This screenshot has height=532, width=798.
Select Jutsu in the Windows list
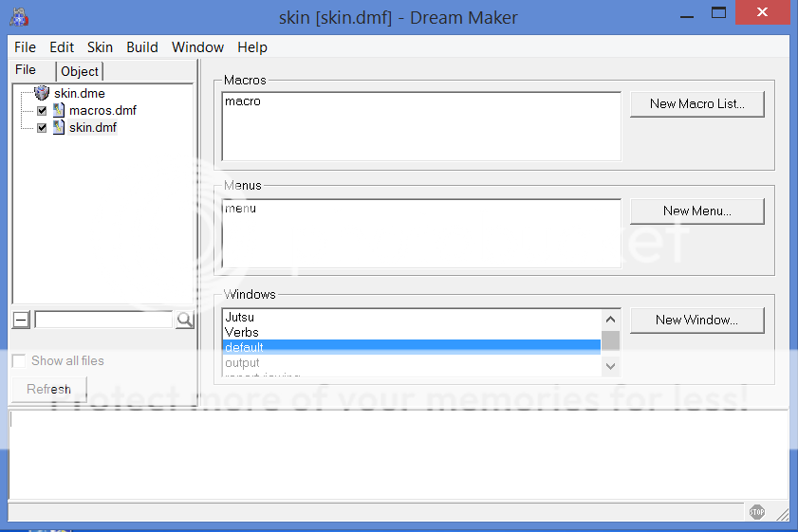tap(240, 318)
